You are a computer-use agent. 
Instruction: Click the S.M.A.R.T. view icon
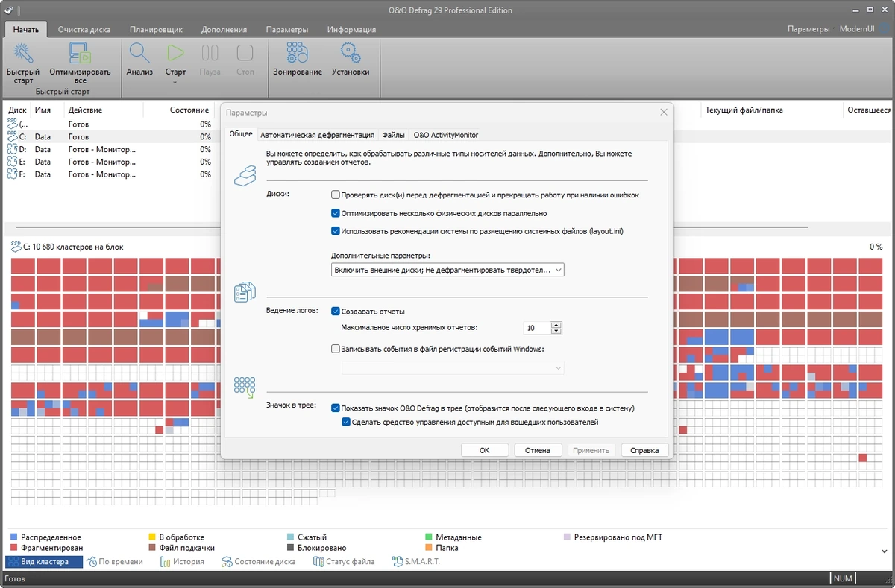tap(398, 561)
